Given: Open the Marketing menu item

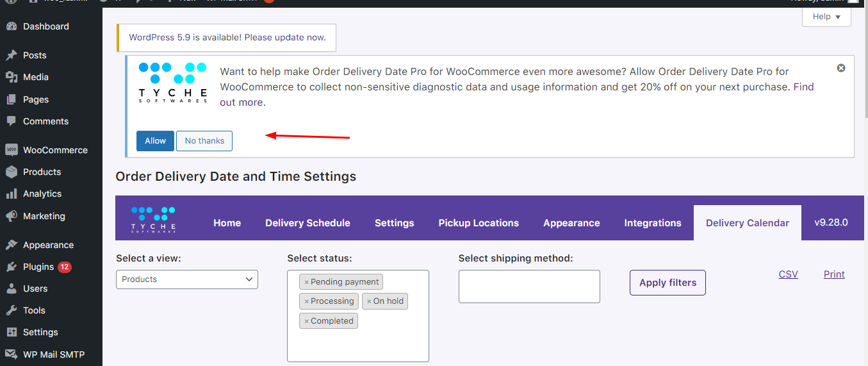Looking at the screenshot, I should tap(44, 216).
